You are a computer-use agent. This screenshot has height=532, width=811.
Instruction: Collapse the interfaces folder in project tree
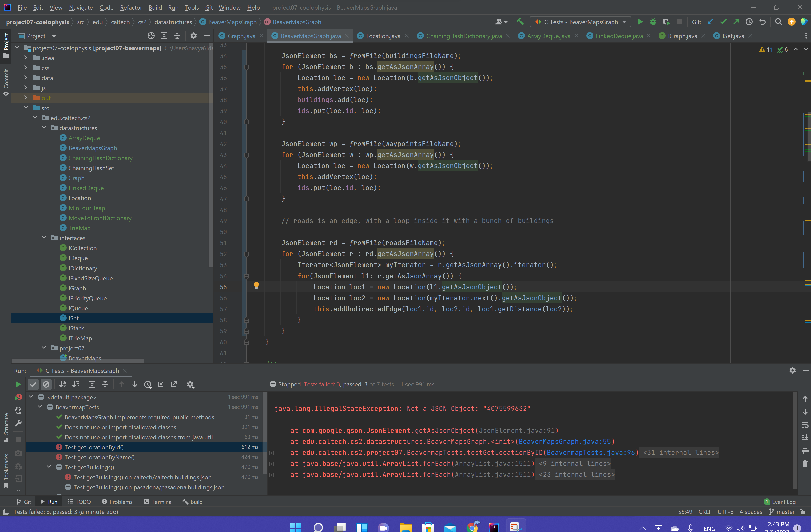click(x=44, y=238)
